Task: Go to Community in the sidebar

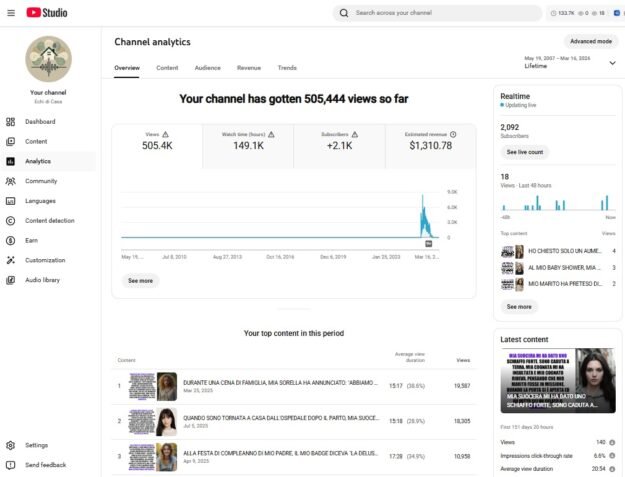Action: 41,181
